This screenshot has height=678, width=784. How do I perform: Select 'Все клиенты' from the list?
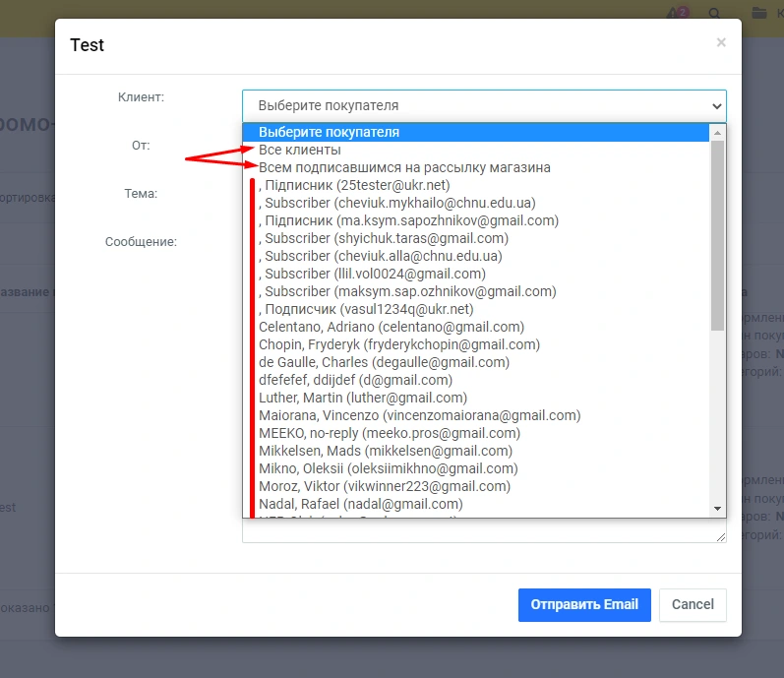pos(300,150)
